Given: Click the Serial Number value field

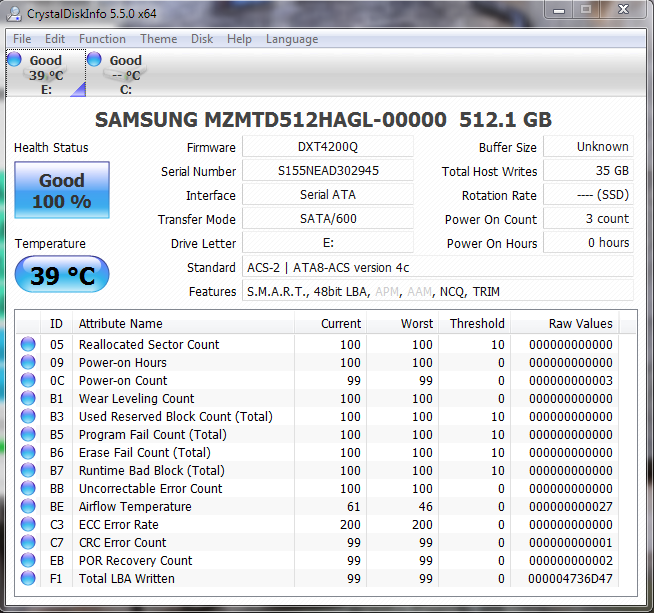Looking at the screenshot, I should [x=328, y=171].
